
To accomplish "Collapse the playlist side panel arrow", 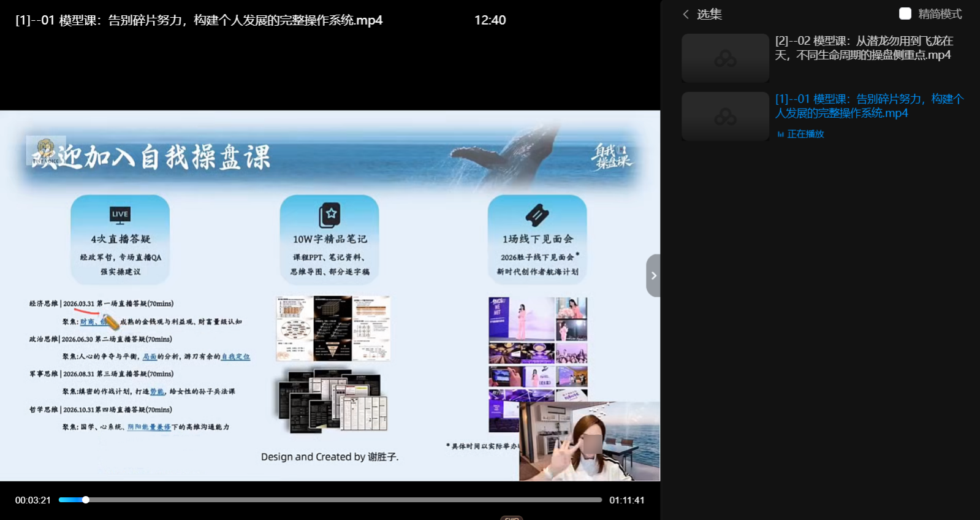I will coord(653,275).
